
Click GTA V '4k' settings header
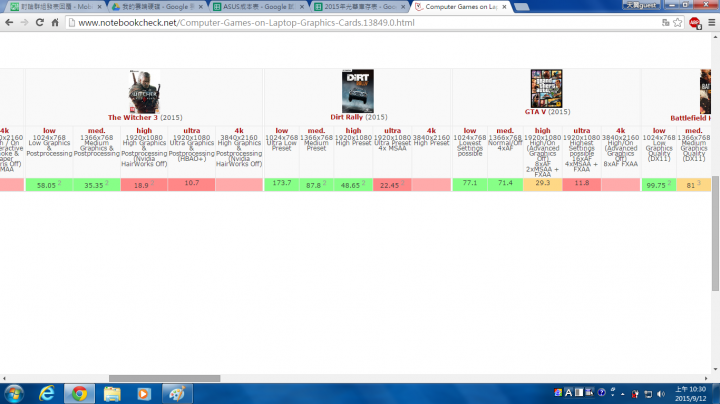pyautogui.click(x=620, y=131)
